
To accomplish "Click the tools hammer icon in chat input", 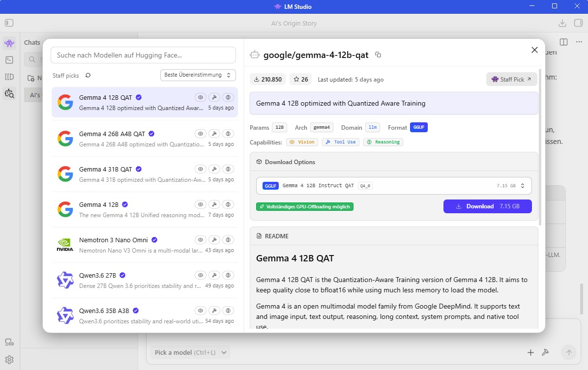I will pyautogui.click(x=545, y=352).
